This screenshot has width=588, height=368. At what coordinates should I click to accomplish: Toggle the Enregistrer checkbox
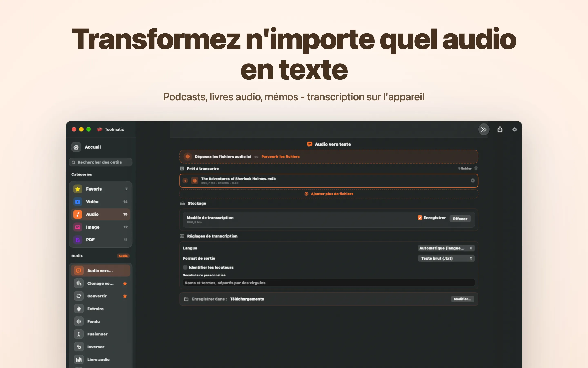coord(420,218)
